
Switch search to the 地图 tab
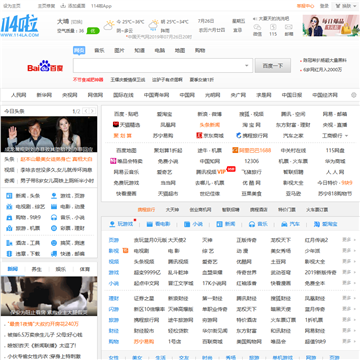[180, 51]
